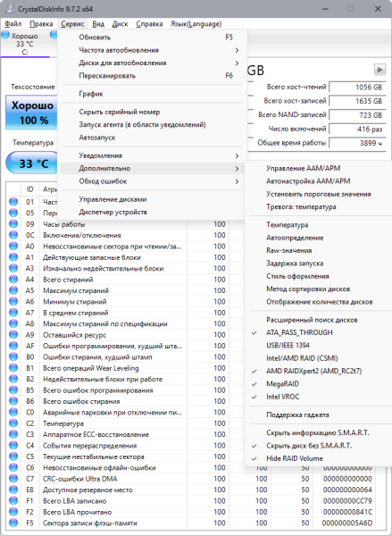Image resolution: width=392 pixels, height=536 pixels.
Task: Click the 33 °C temperature button
Action: point(32,163)
